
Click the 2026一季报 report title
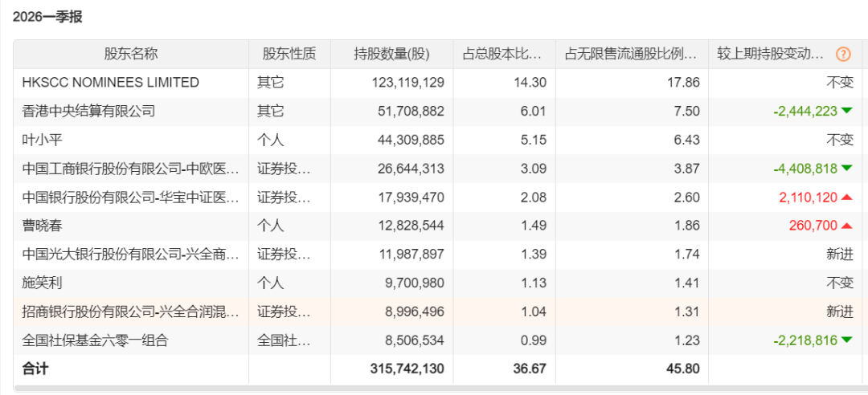pos(47,17)
